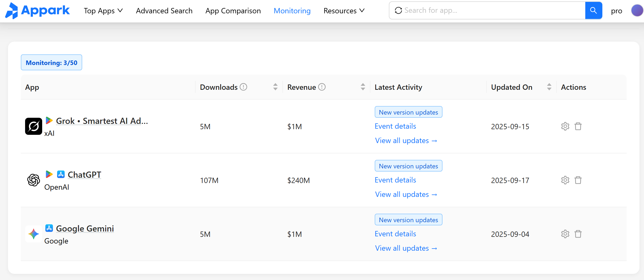
Task: Click the Appark logo
Action: pyautogui.click(x=38, y=11)
